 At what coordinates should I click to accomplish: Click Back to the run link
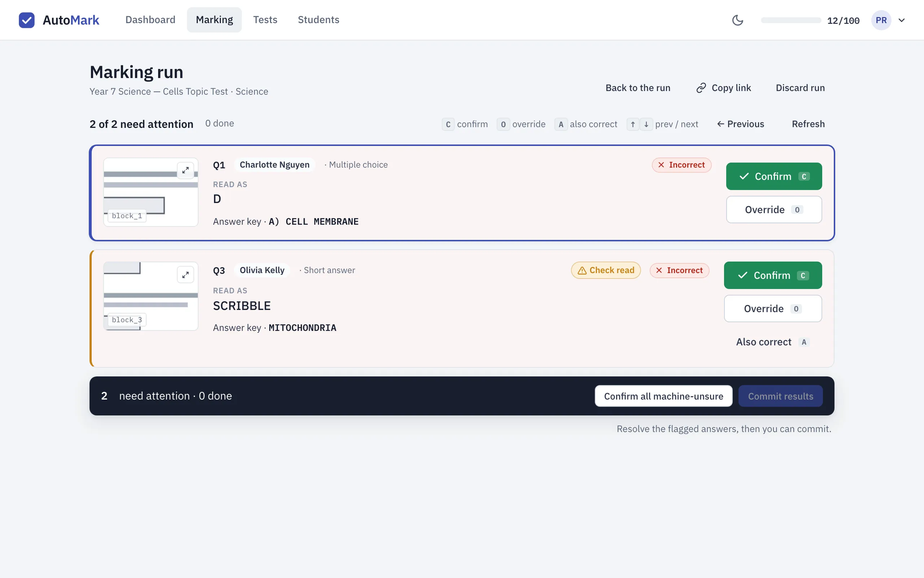tap(638, 88)
